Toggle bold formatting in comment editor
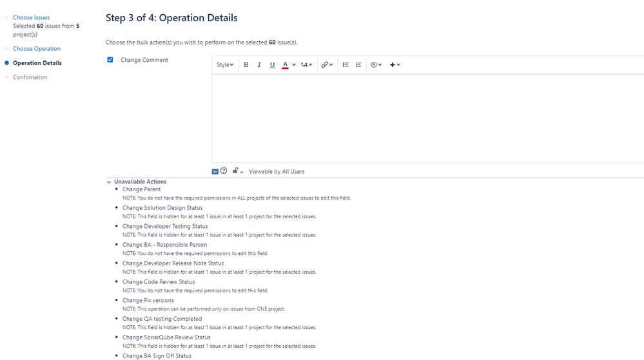 coord(246,65)
